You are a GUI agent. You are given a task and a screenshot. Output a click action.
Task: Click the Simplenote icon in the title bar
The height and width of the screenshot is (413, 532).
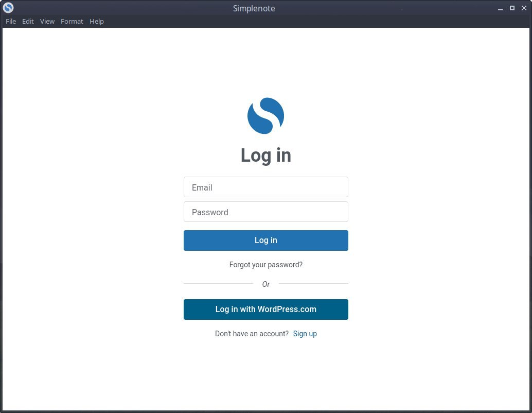8,8
